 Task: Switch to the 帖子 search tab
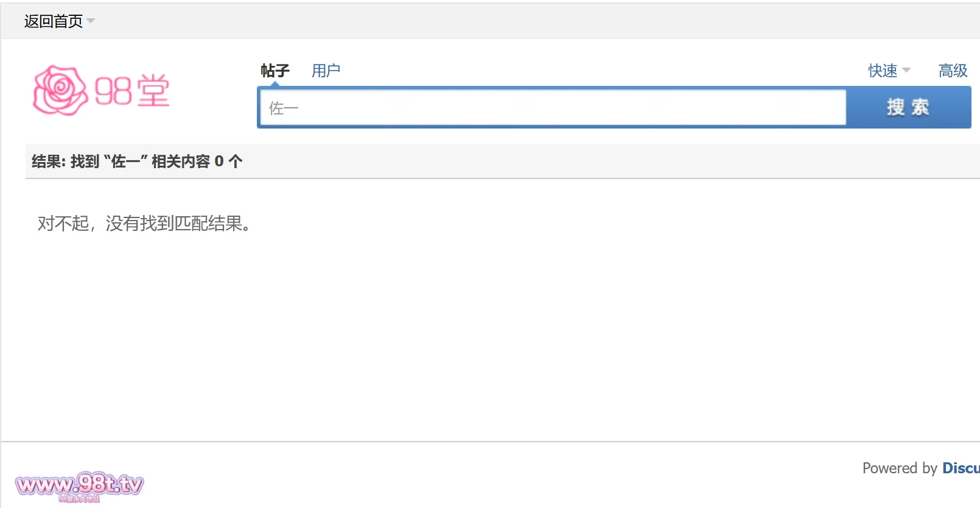[x=275, y=71]
